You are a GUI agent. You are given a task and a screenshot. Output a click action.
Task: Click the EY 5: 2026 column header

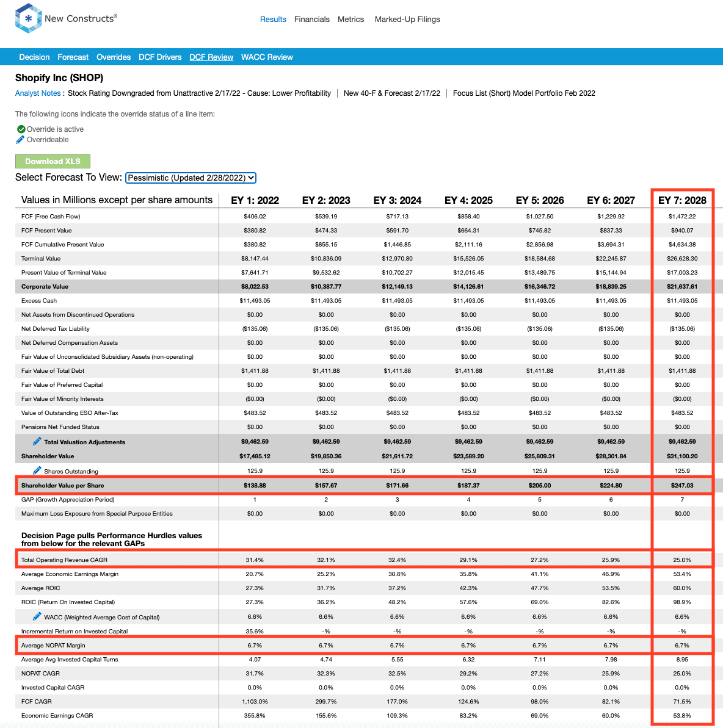540,201
